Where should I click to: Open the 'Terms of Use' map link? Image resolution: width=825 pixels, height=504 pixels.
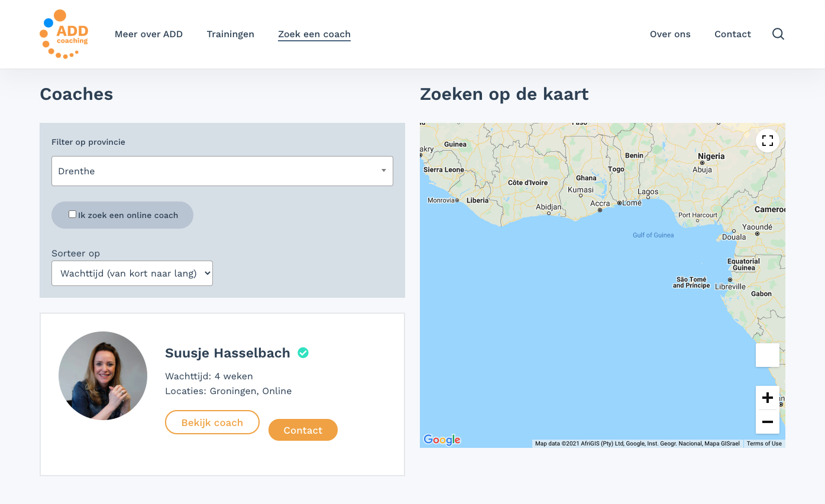[x=764, y=444]
